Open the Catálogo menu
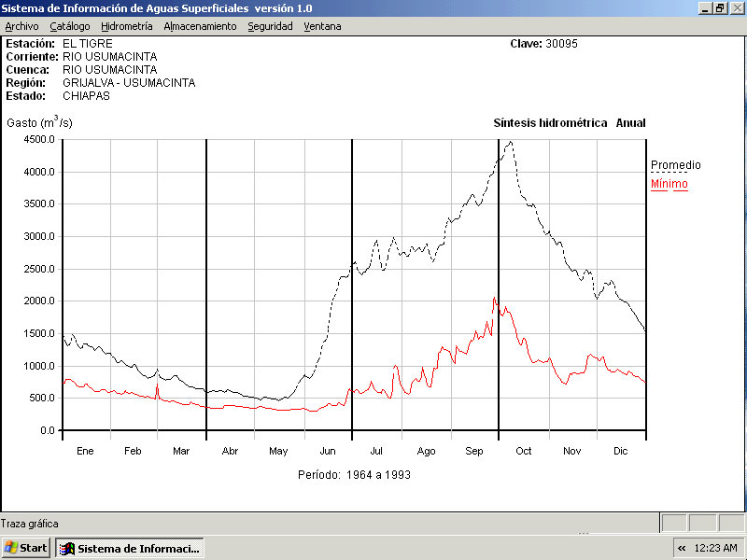 [x=70, y=26]
